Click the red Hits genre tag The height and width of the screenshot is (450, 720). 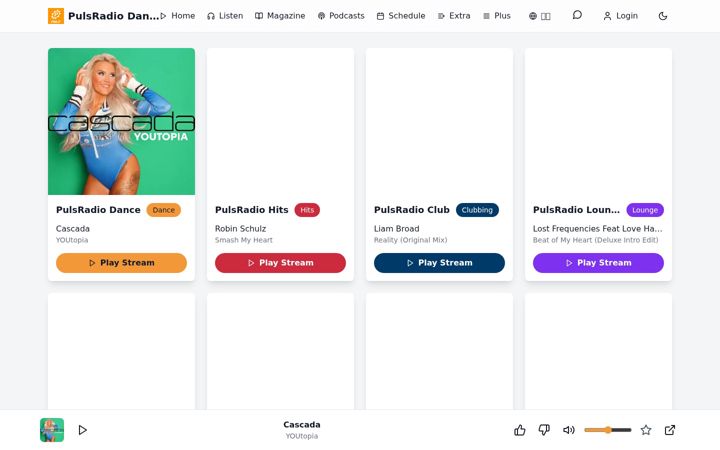(x=307, y=210)
